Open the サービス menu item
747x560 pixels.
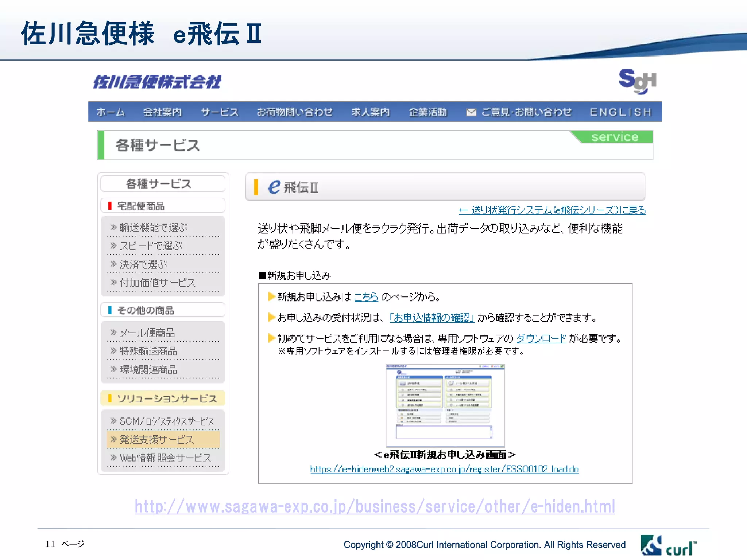(220, 112)
